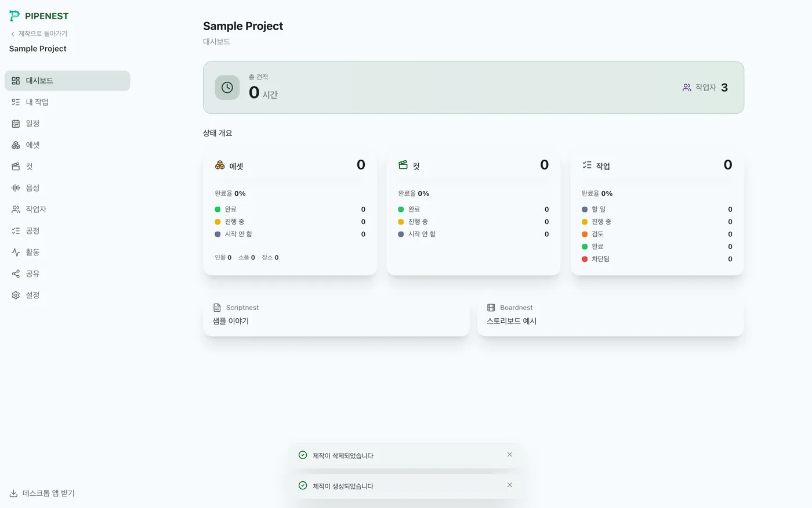Click the 0 시간 total estimate value
812x508 pixels.
263,93
